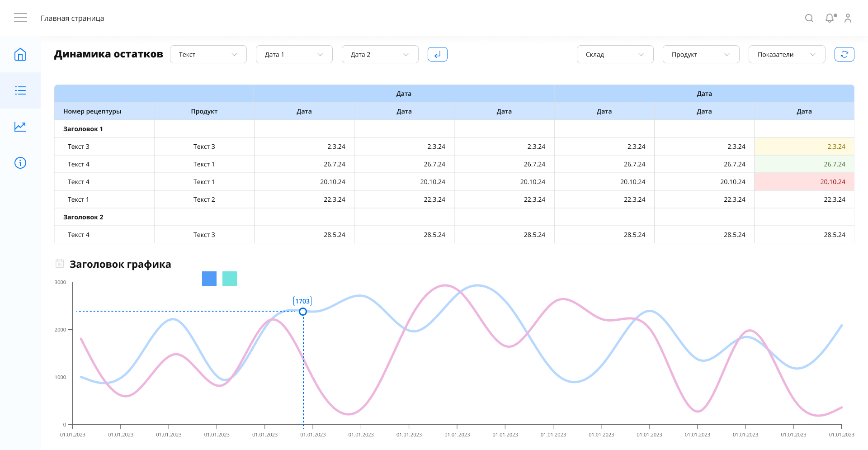Viewport: 868px width, 450px height.
Task: Click the turquoise legend swatch
Action: point(230,279)
